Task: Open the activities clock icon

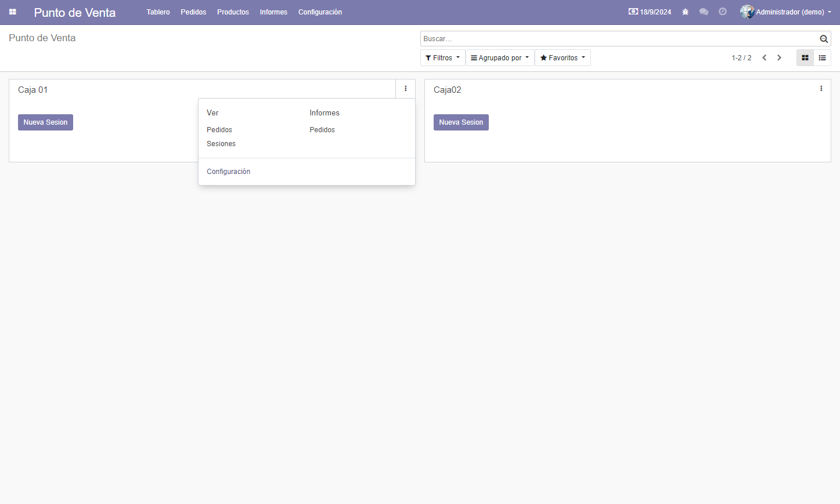Action: tap(723, 12)
